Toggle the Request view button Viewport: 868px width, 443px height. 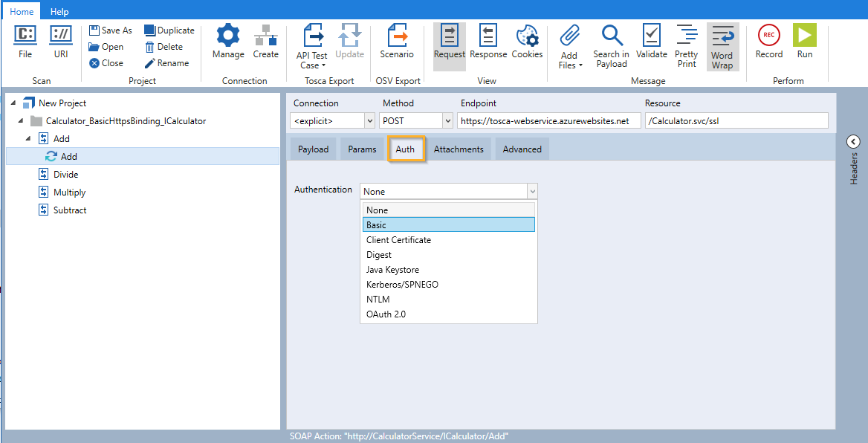[450, 42]
